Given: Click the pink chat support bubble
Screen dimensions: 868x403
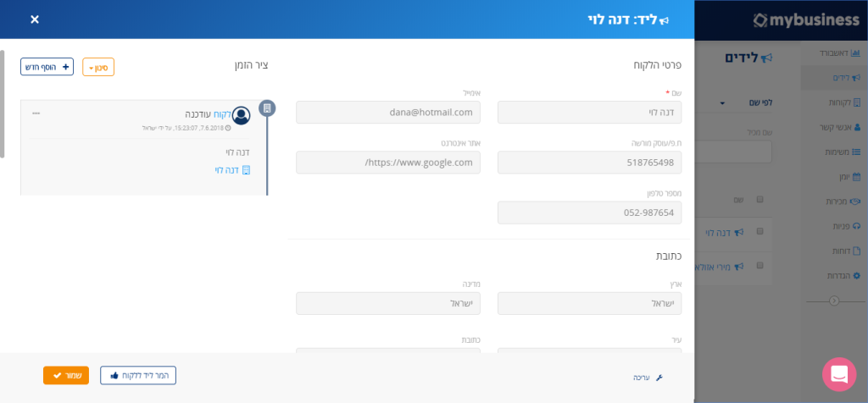Looking at the screenshot, I should click(839, 374).
